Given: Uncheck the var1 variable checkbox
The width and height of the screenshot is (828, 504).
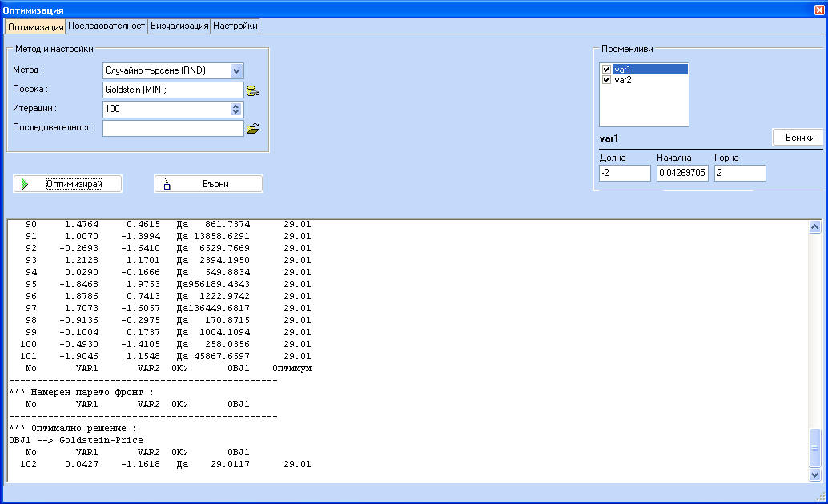Looking at the screenshot, I should (x=606, y=70).
